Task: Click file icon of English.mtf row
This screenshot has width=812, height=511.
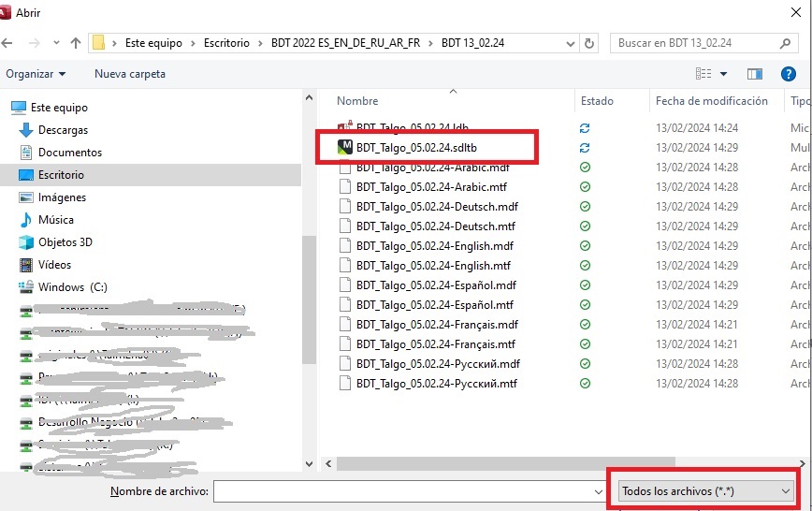Action: 345,266
